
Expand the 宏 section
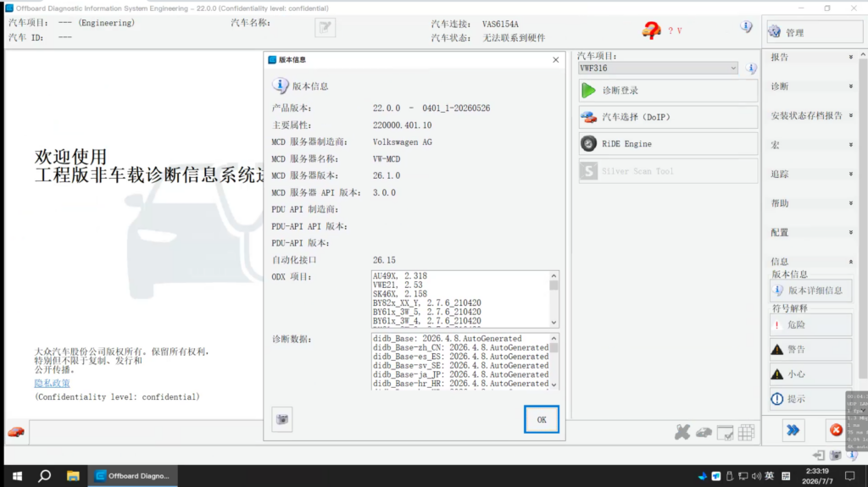811,145
